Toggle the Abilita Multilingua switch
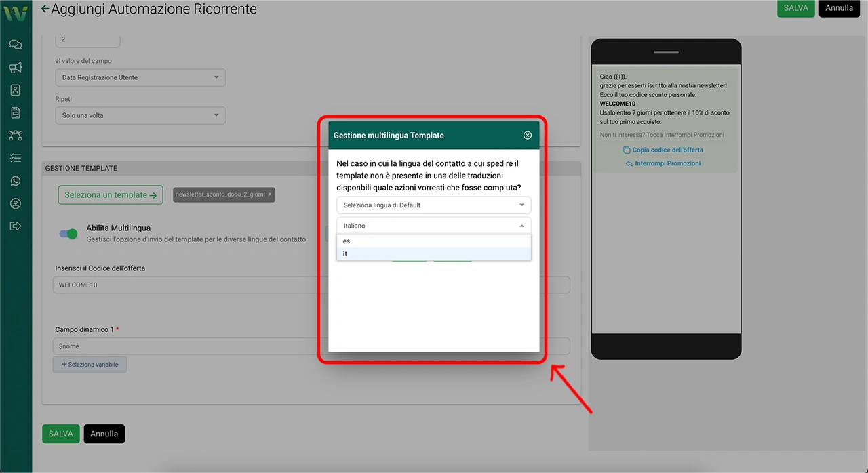 [x=68, y=234]
